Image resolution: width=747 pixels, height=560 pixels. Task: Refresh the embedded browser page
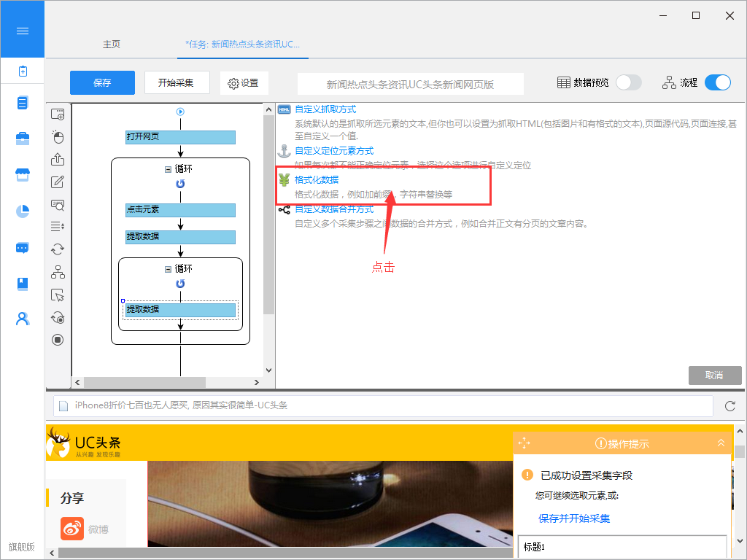tap(729, 405)
